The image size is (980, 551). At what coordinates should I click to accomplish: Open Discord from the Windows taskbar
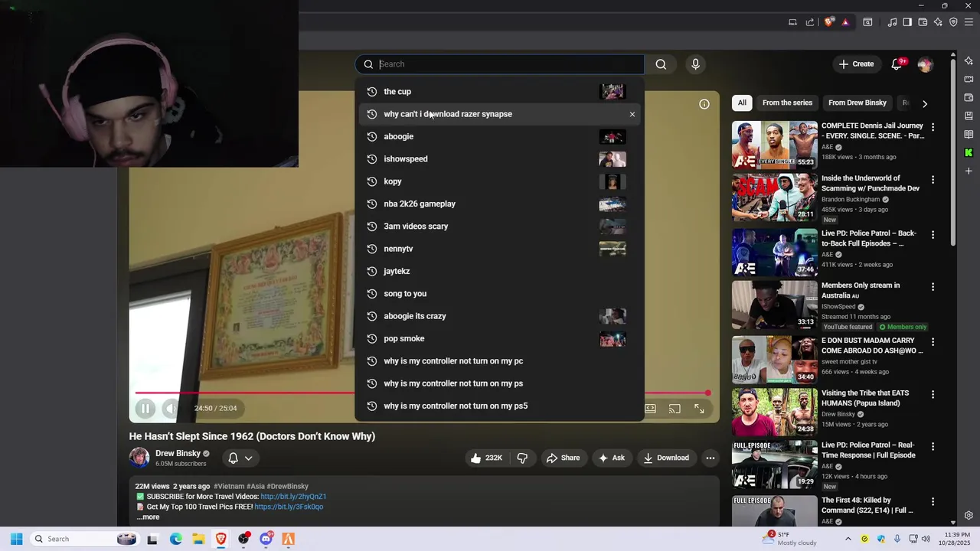pyautogui.click(x=266, y=539)
